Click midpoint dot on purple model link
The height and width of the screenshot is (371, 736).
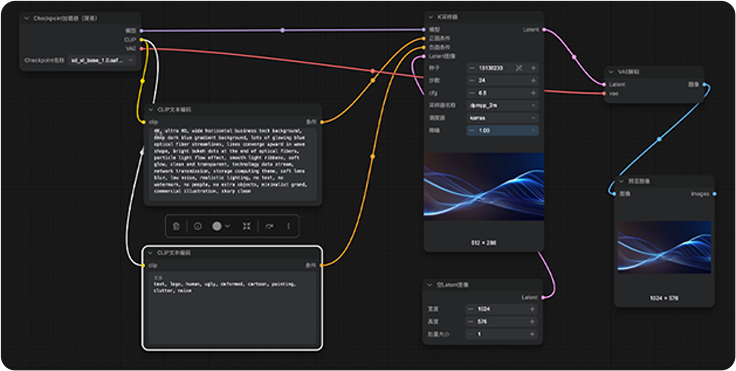pos(283,30)
